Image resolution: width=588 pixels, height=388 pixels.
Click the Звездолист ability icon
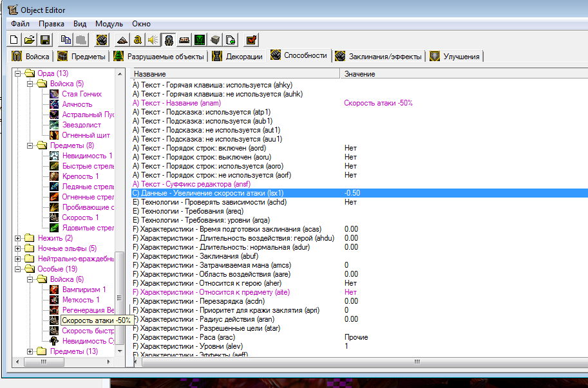click(54, 125)
